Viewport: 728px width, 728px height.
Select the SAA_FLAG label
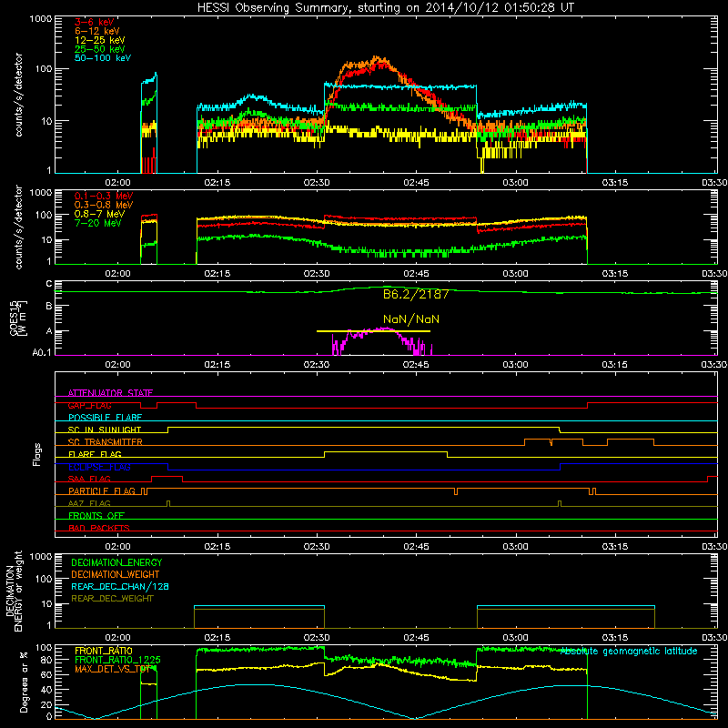point(89,479)
